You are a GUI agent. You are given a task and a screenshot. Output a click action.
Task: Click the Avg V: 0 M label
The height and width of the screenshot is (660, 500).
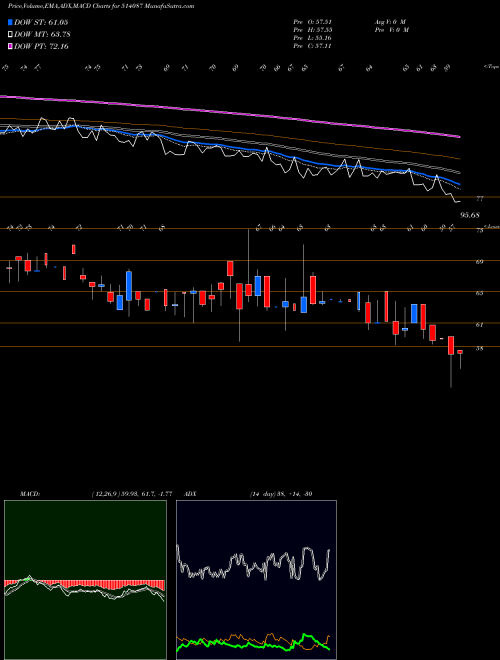(x=390, y=22)
